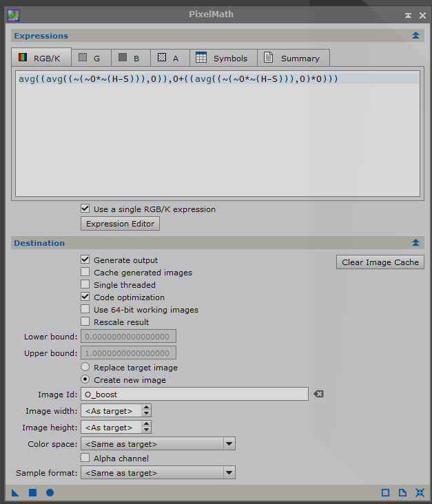Click the Image height As target field
432x504 pixels.
coord(111,427)
